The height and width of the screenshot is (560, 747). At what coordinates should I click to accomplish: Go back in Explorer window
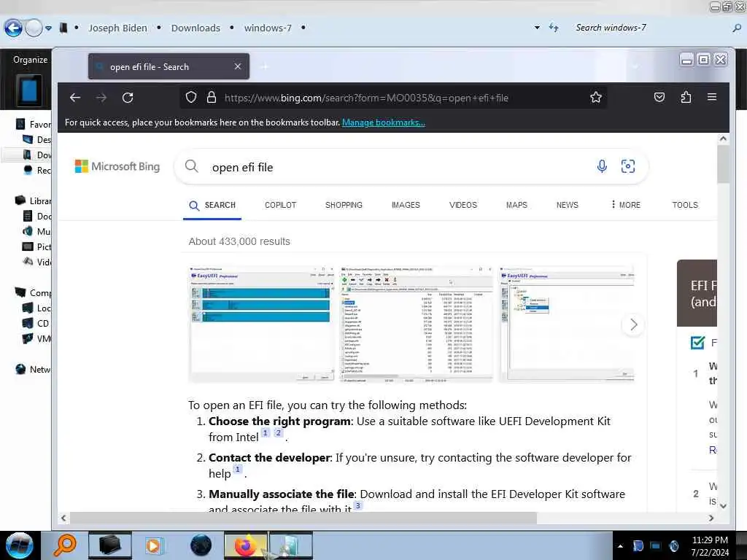[13, 28]
